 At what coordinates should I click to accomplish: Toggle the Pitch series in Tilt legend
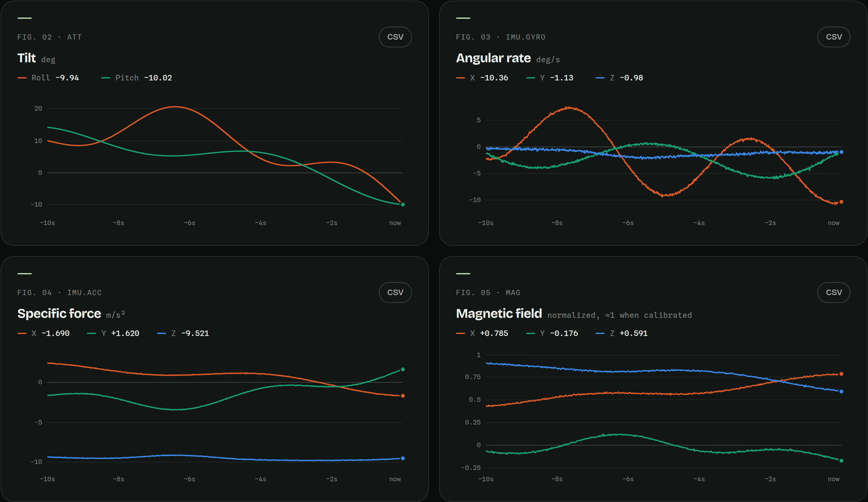pos(137,78)
